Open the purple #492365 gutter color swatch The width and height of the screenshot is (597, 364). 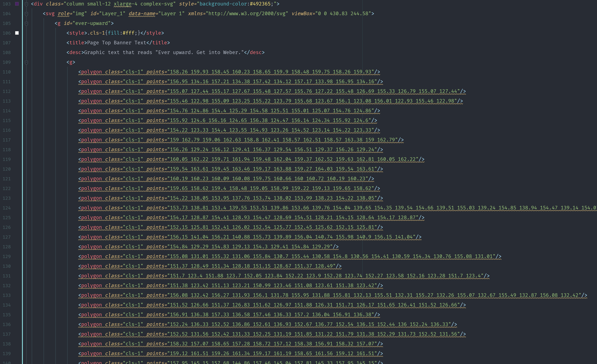tap(17, 4)
